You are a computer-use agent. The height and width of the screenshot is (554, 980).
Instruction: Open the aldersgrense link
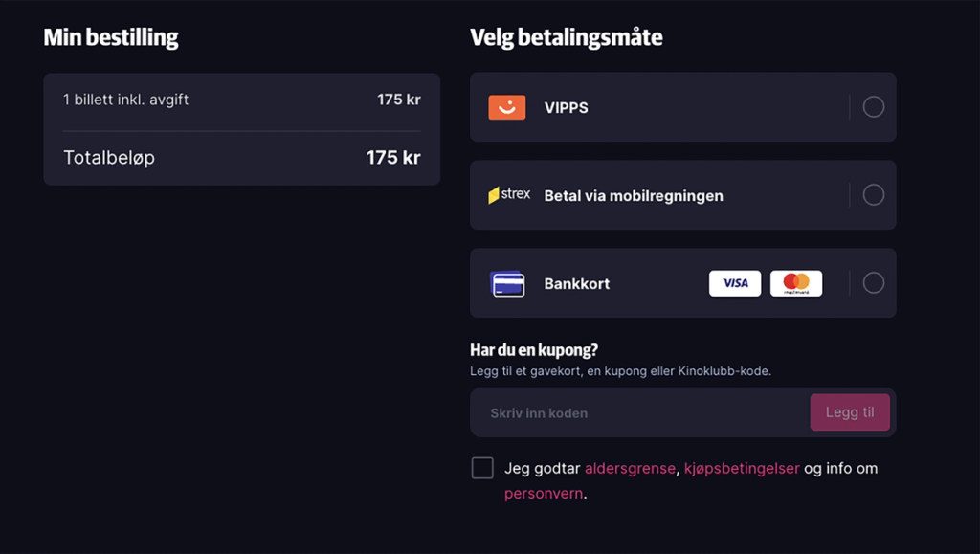pos(630,468)
